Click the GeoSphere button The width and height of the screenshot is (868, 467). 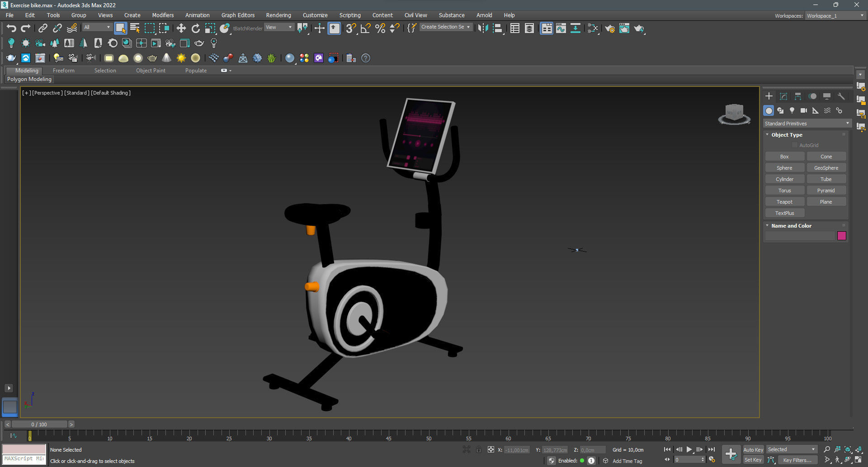(x=826, y=168)
